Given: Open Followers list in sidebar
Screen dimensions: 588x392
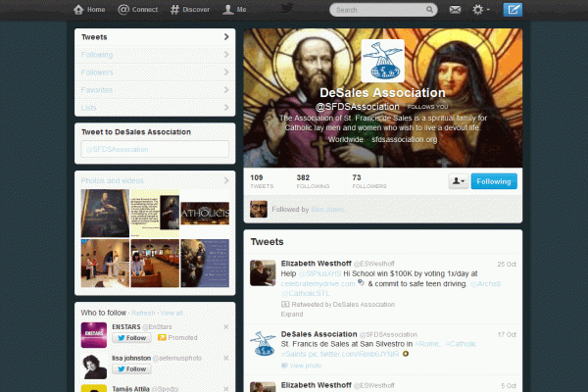Looking at the screenshot, I should click(x=155, y=72).
